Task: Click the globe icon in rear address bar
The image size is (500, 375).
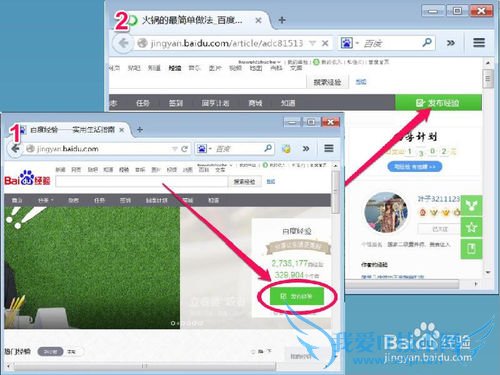Action: 142,43
